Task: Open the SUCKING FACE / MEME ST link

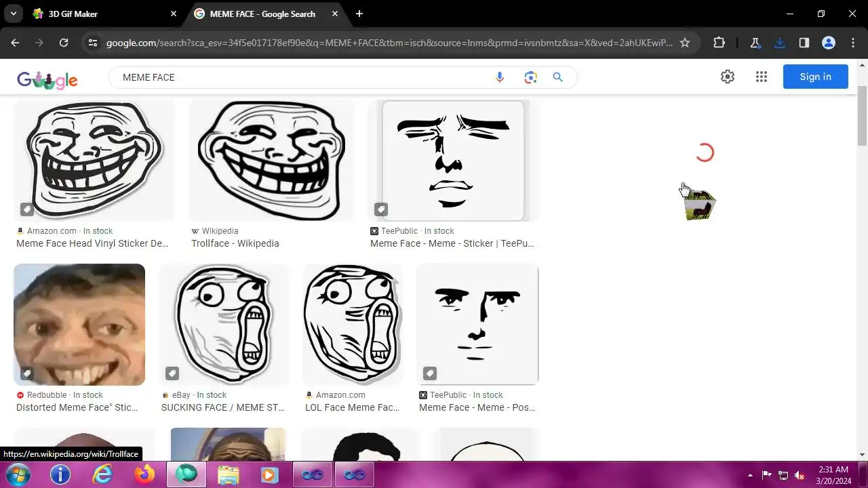Action: point(223,407)
